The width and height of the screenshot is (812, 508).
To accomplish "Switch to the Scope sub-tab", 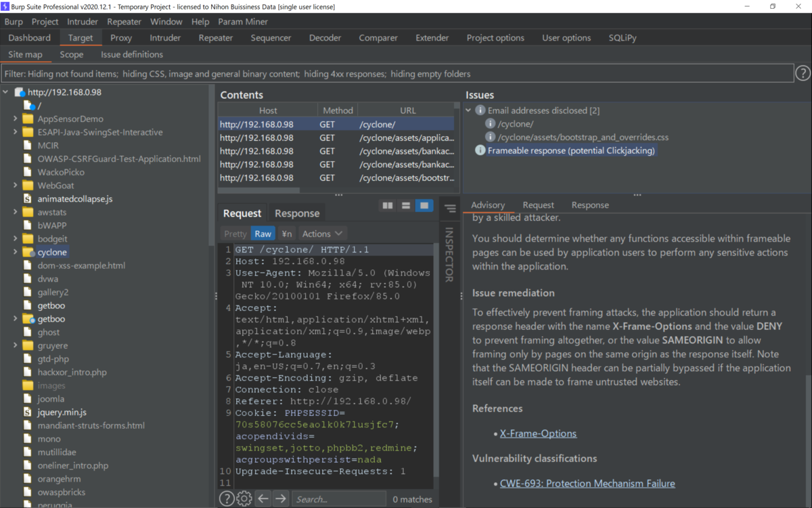I will click(x=72, y=54).
